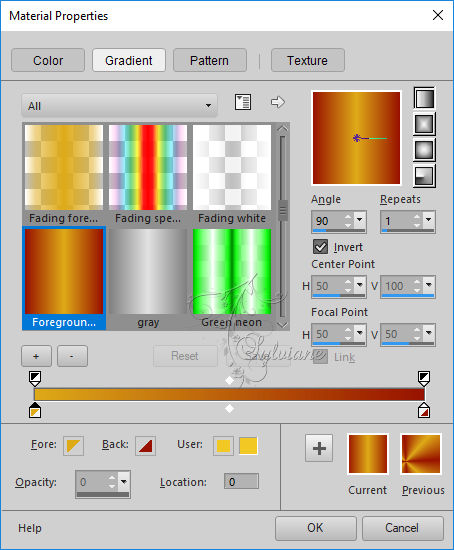Open the Repeats value dropdown arrow
The height and width of the screenshot is (550, 454).
tap(428, 219)
